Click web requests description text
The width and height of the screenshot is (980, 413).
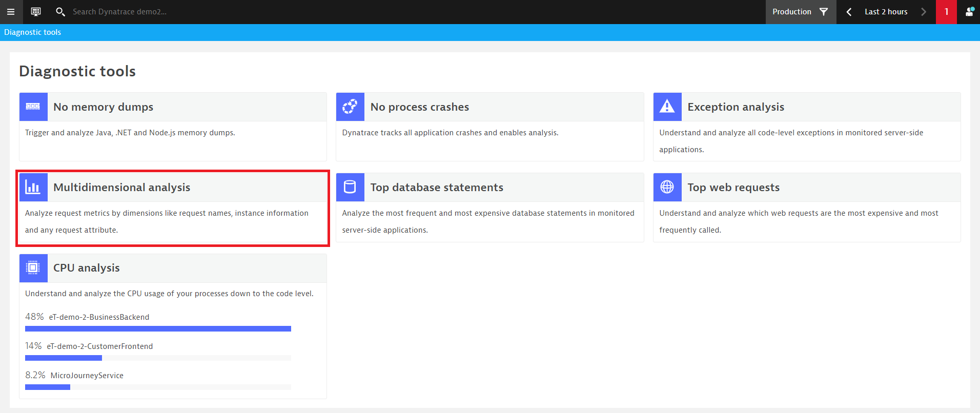(799, 221)
